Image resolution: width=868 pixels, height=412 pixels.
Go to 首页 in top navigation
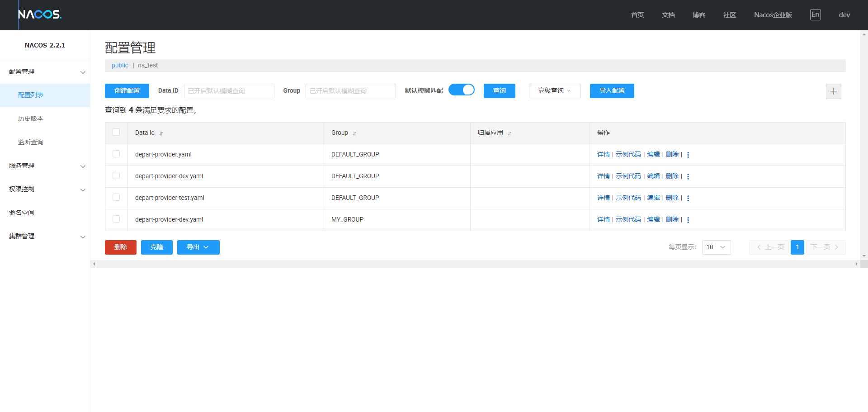click(637, 15)
